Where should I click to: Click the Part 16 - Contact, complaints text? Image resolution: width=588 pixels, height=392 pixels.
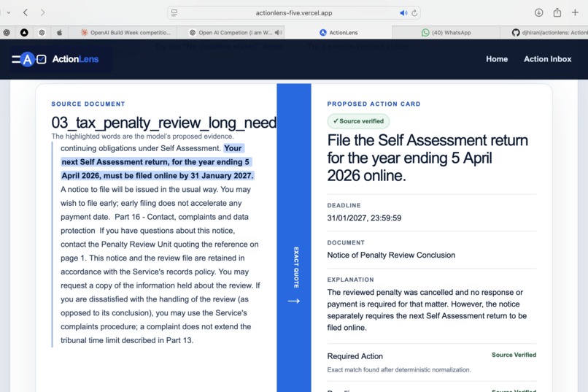point(182,217)
